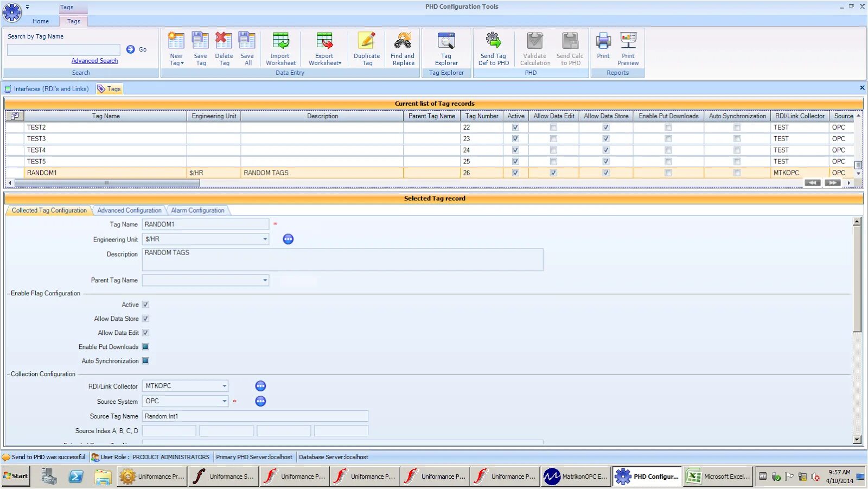Toggle Active checkbox in Enable Flag Configuration
Screen dimensions: 868x489
tap(145, 304)
